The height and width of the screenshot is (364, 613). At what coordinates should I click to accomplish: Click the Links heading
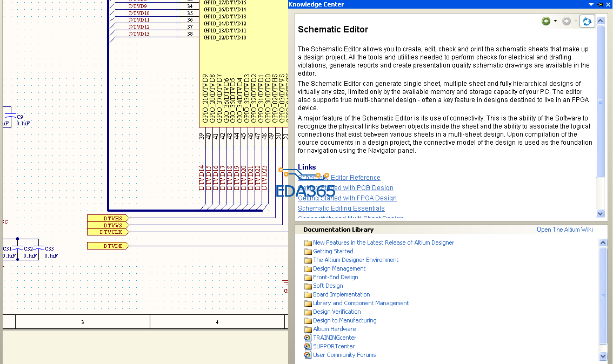(307, 167)
